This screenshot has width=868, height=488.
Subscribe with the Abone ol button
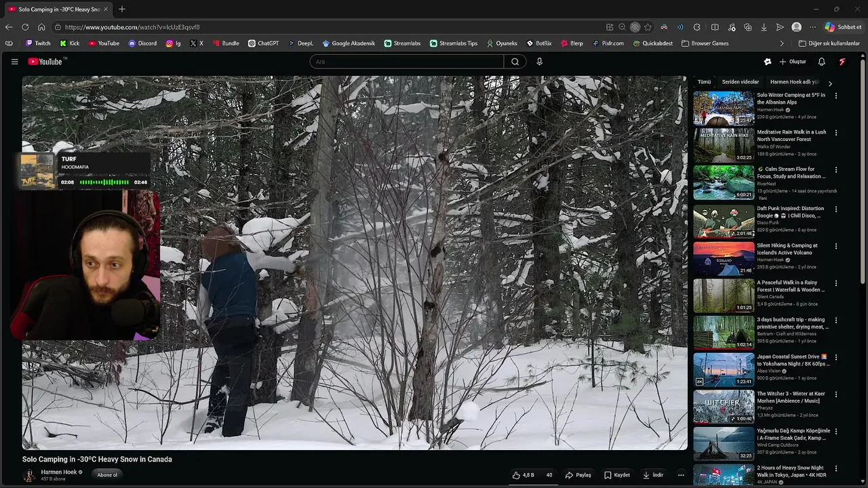107,475
